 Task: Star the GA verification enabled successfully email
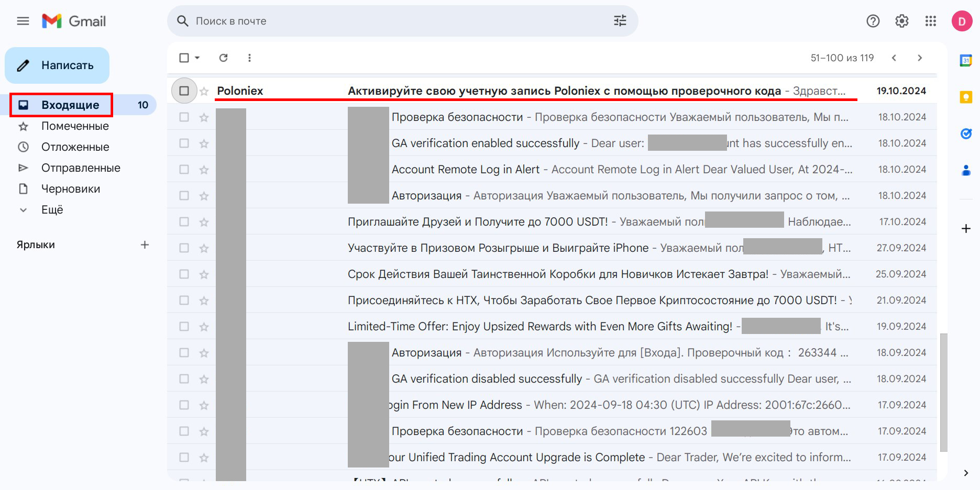pos(204,143)
